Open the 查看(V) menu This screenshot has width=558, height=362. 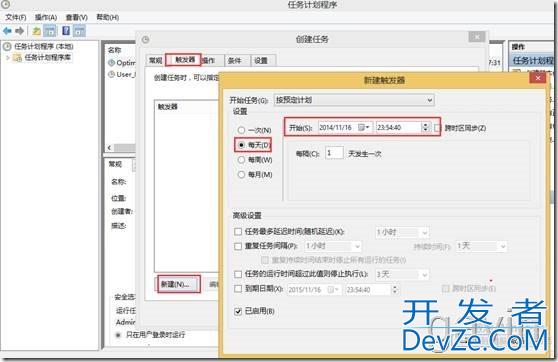[x=77, y=17]
